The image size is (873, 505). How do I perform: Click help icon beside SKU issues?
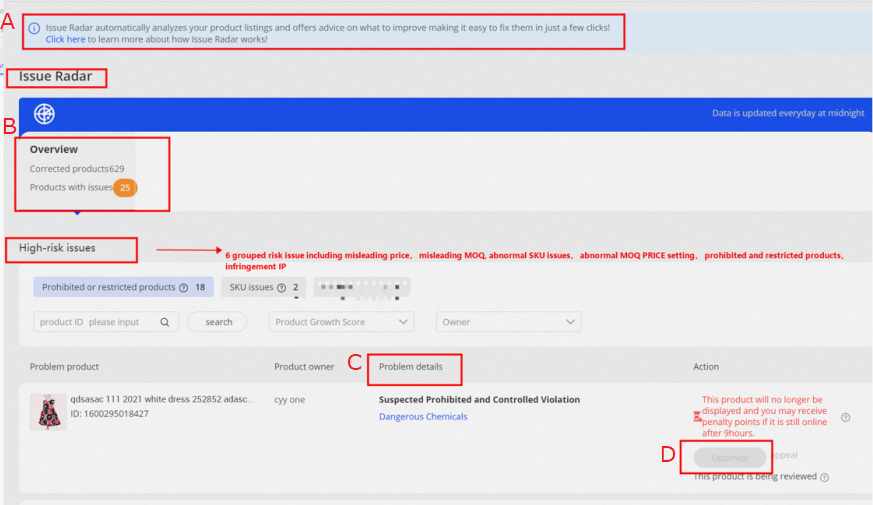click(x=282, y=288)
